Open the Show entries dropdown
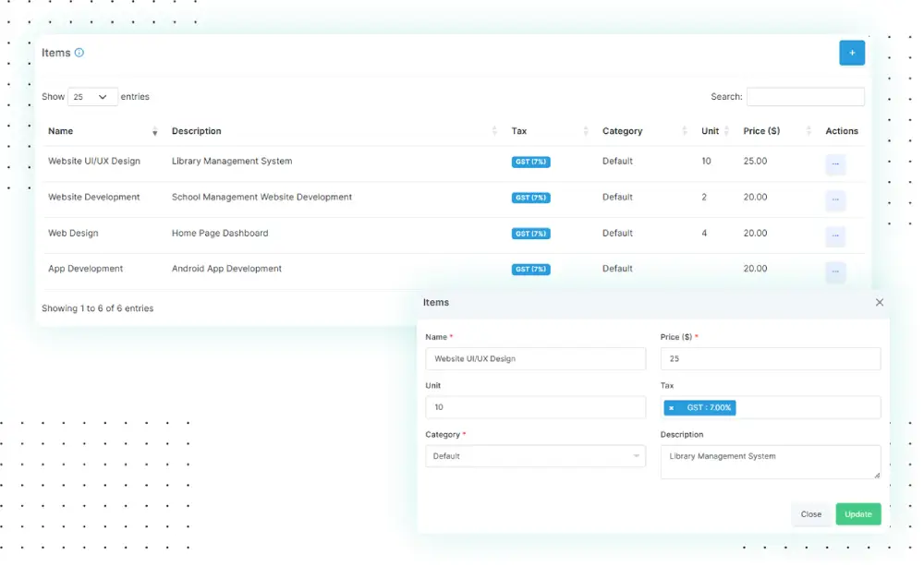Screen dimensions: 924x567 click(x=92, y=97)
